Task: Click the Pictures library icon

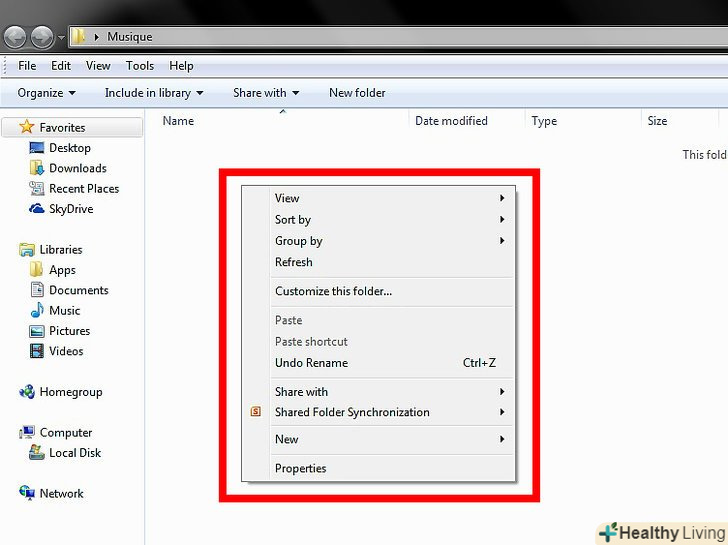Action: pyautogui.click(x=37, y=331)
